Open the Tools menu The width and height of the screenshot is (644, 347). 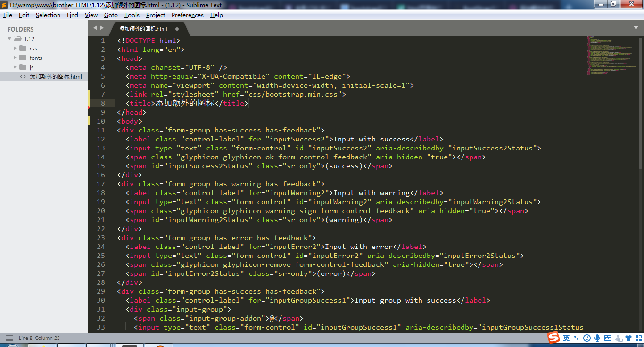132,15
